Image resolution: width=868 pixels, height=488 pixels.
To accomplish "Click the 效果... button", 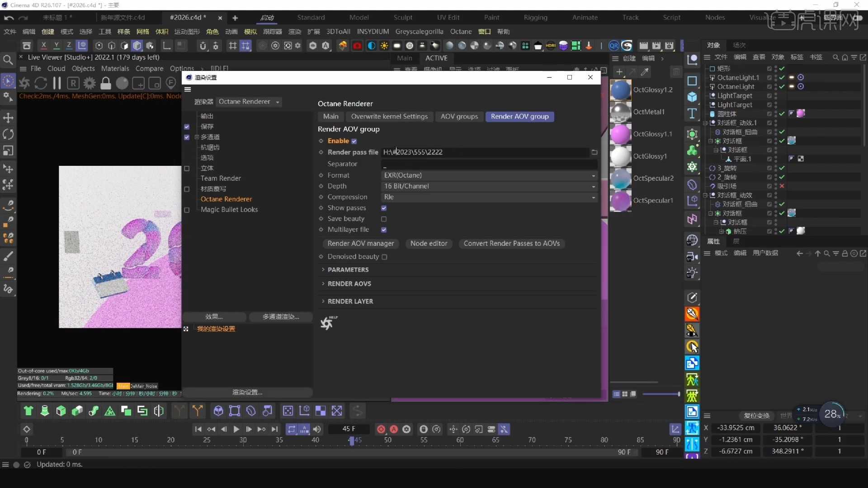I will tap(214, 317).
